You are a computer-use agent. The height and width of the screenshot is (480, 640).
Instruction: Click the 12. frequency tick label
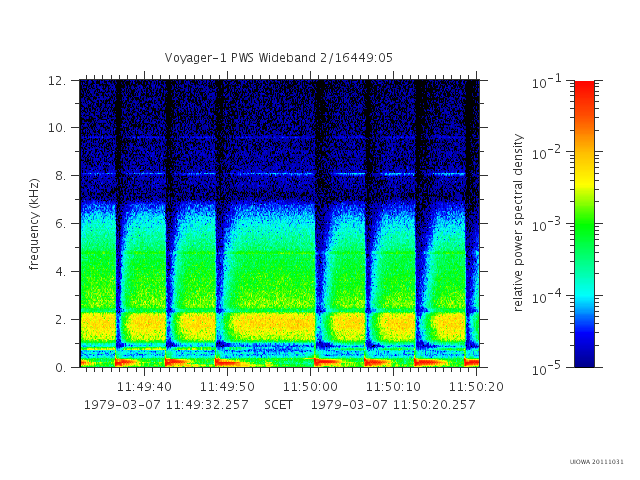[x=57, y=80]
